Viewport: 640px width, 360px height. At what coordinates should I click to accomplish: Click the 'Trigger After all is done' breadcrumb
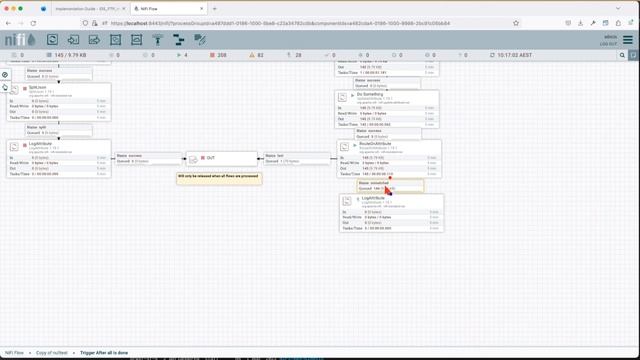coord(104,353)
